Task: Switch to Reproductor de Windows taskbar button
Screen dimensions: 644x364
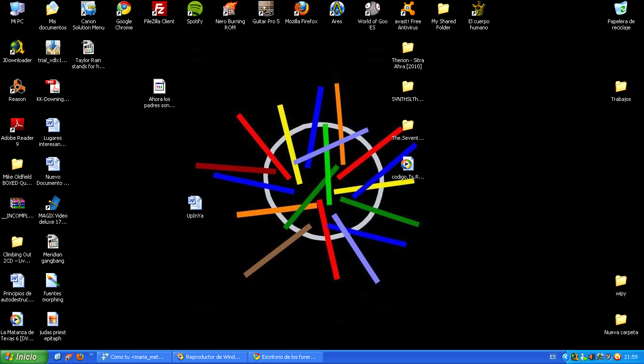Action: click(x=210, y=357)
